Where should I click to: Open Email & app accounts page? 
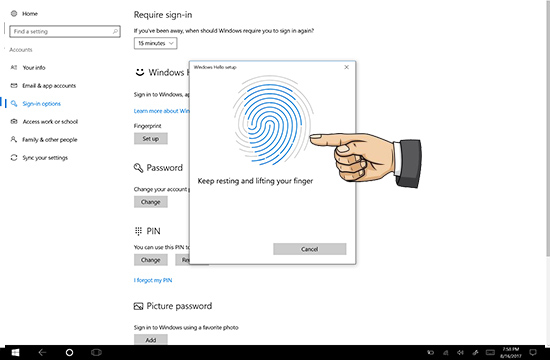[x=49, y=86]
